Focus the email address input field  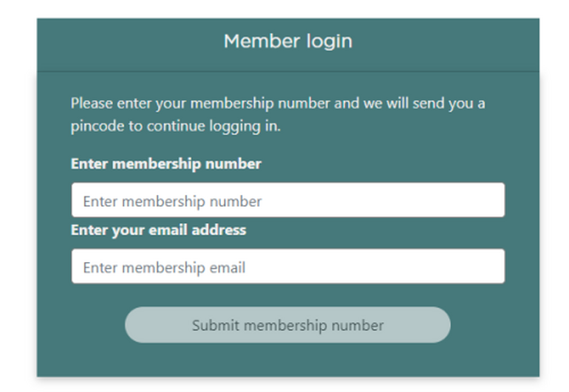point(287,267)
